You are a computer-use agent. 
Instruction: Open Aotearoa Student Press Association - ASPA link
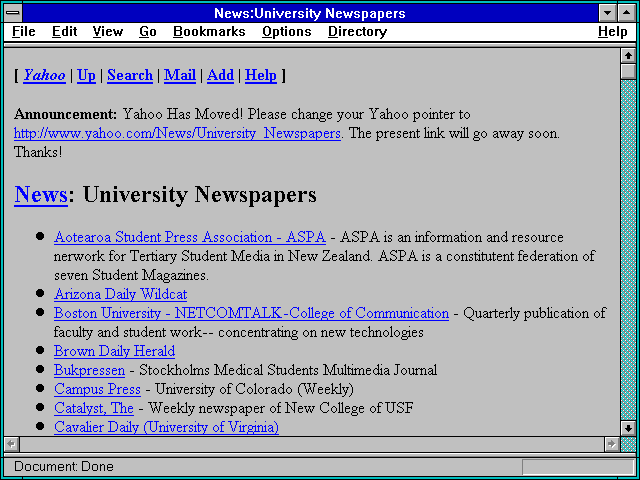tap(190, 237)
